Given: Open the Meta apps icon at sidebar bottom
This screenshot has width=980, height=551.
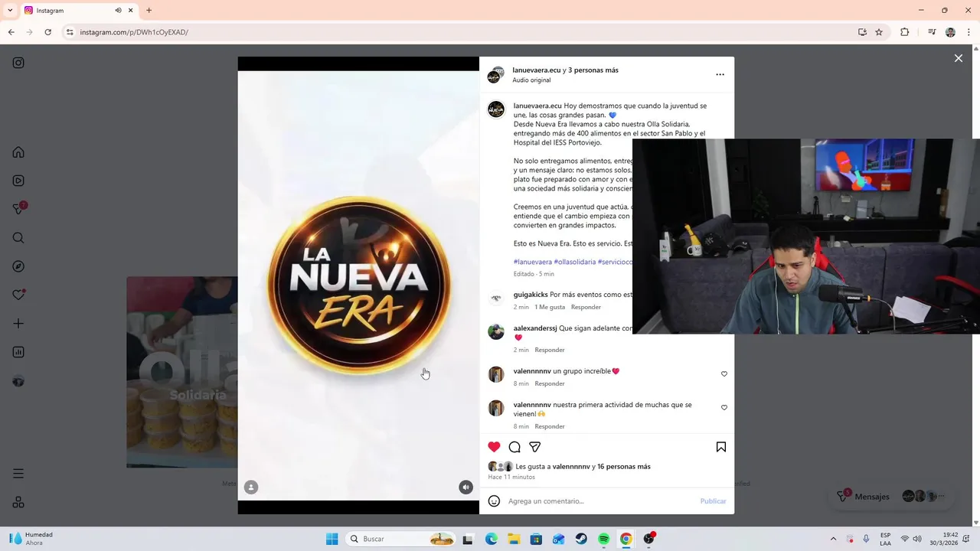Looking at the screenshot, I should click(x=18, y=502).
